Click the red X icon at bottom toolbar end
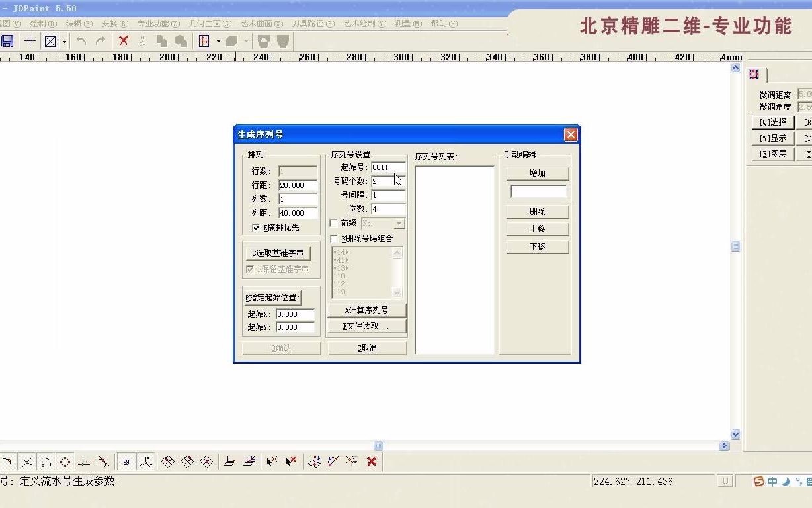This screenshot has width=812, height=508. (372, 462)
